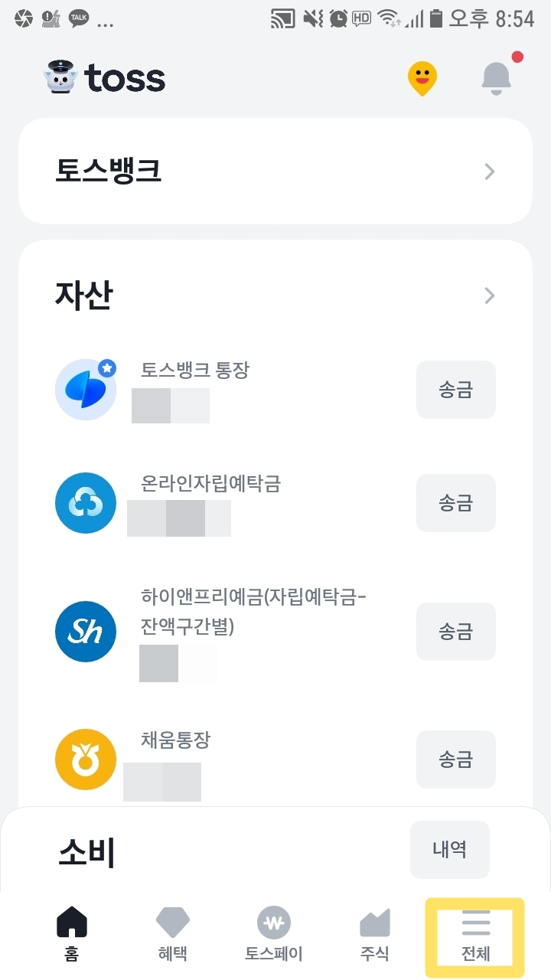
Task: Tap the KakaoTalk notification status icon
Action: coord(79,18)
